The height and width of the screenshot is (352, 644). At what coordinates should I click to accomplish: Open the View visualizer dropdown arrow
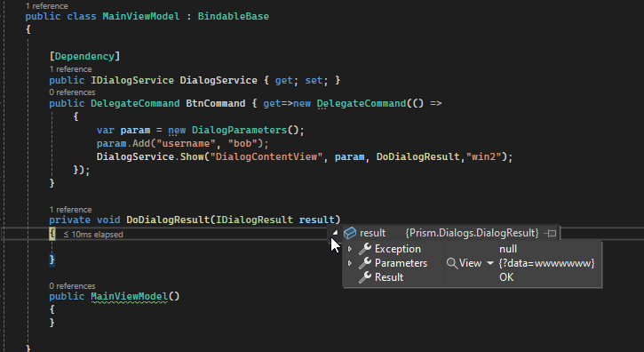click(x=490, y=263)
